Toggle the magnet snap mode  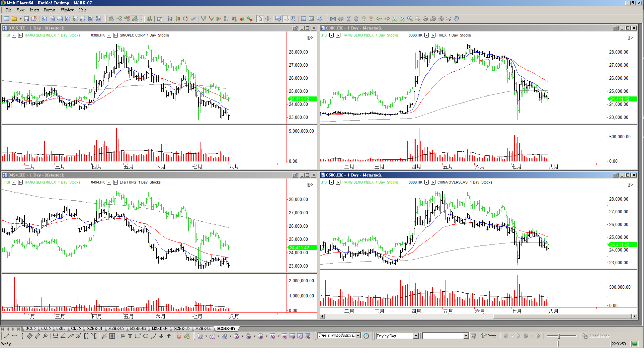point(179,336)
